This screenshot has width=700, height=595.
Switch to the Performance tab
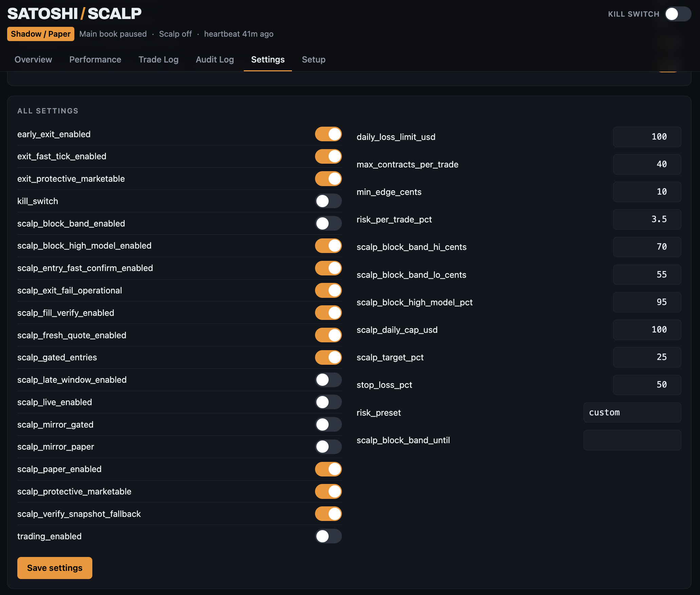(95, 59)
